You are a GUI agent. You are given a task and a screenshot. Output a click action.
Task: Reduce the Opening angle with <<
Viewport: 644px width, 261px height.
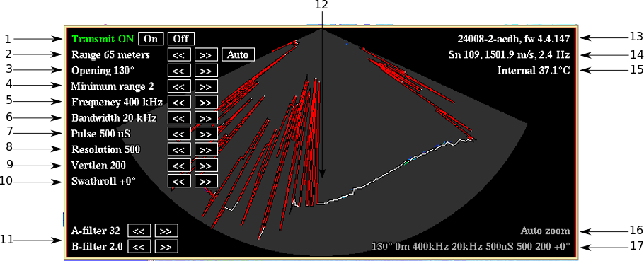(179, 71)
